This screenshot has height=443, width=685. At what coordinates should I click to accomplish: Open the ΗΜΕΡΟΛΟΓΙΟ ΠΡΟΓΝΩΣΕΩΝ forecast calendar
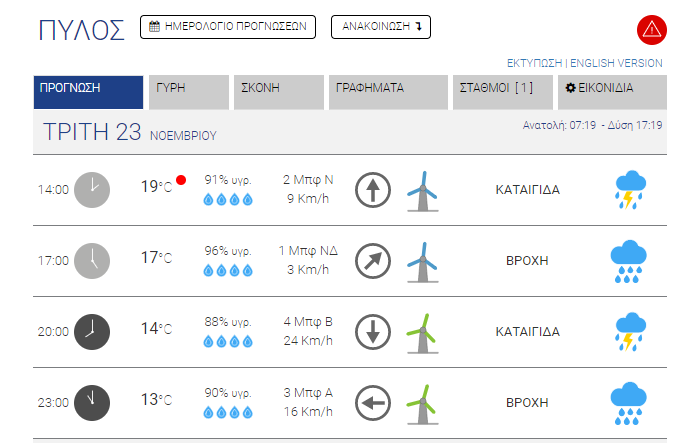pos(228,27)
